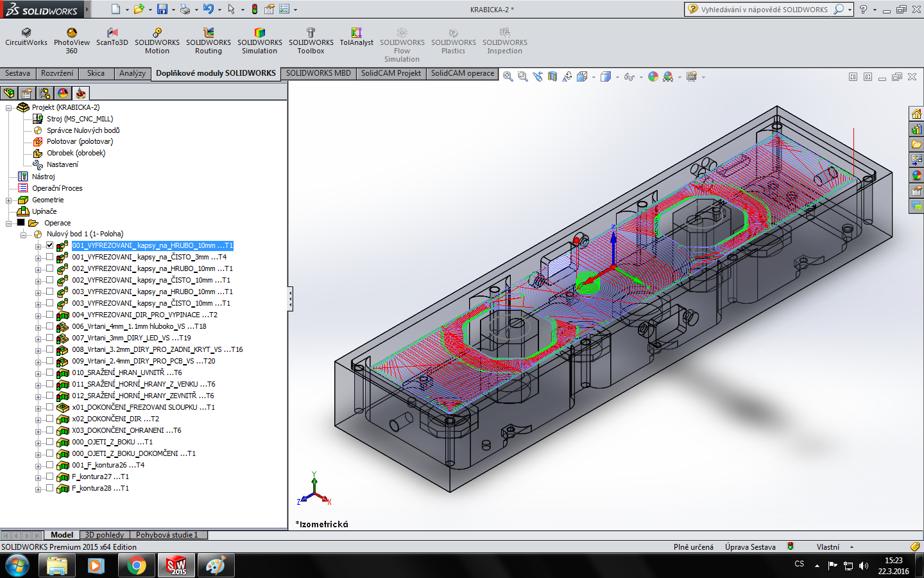
Task: Open the File Properties icon
Action: (269, 9)
